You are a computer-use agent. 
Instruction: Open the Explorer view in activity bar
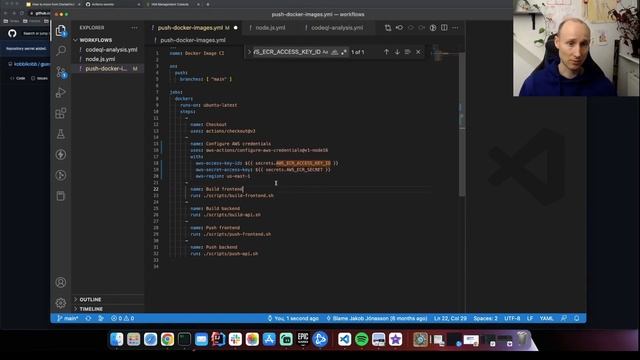click(61, 30)
